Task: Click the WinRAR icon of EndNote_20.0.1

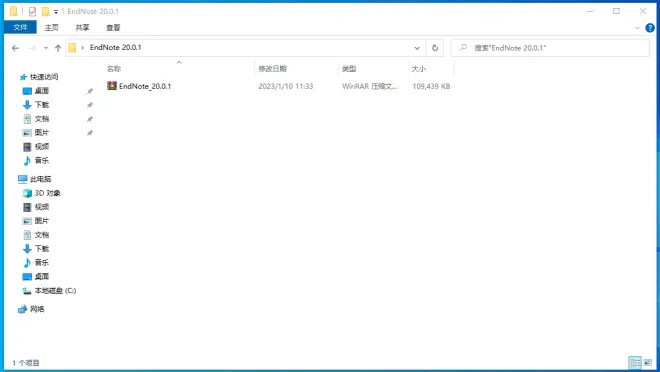Action: tap(112, 86)
